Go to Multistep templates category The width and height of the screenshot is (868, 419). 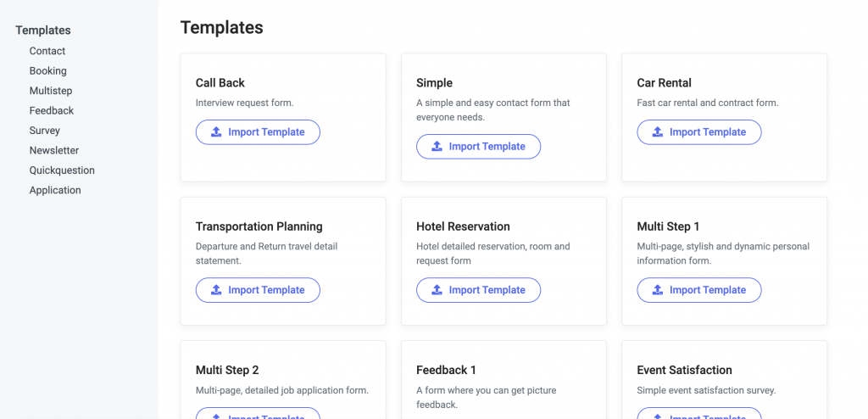point(50,91)
